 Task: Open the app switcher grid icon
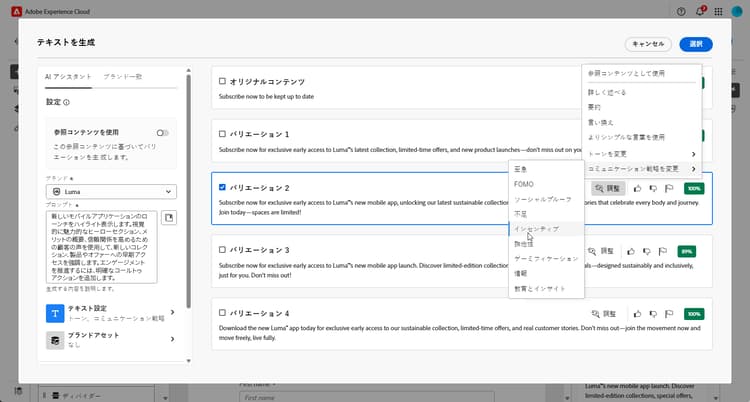pos(718,11)
